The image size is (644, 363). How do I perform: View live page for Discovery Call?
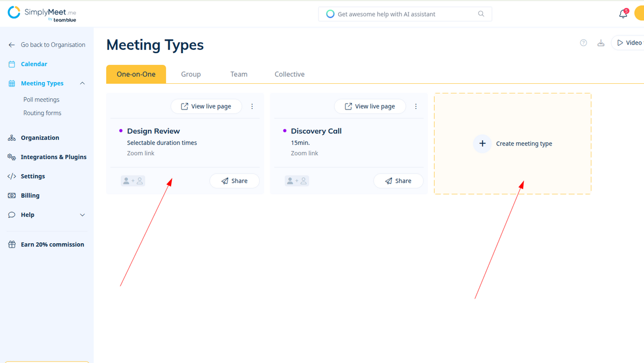point(370,106)
